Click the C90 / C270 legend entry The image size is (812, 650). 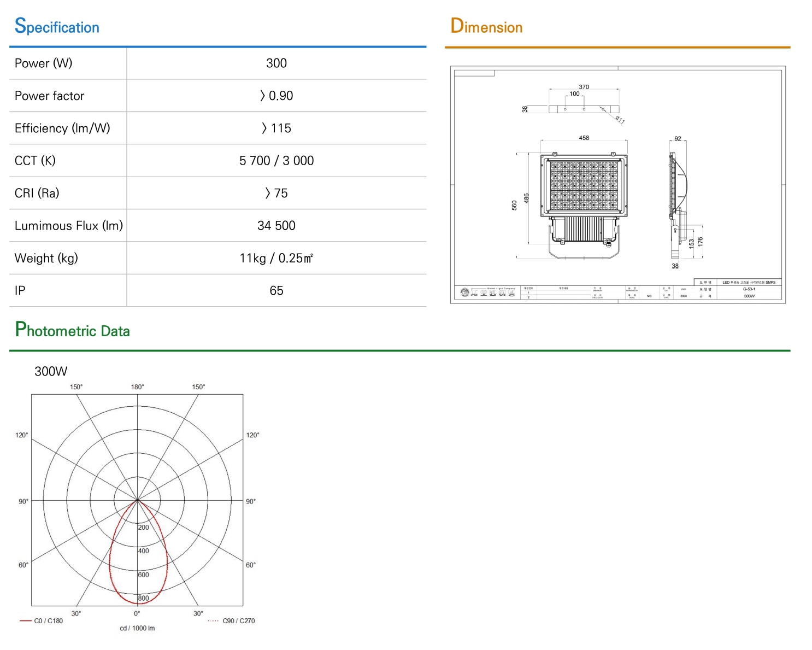point(232,621)
